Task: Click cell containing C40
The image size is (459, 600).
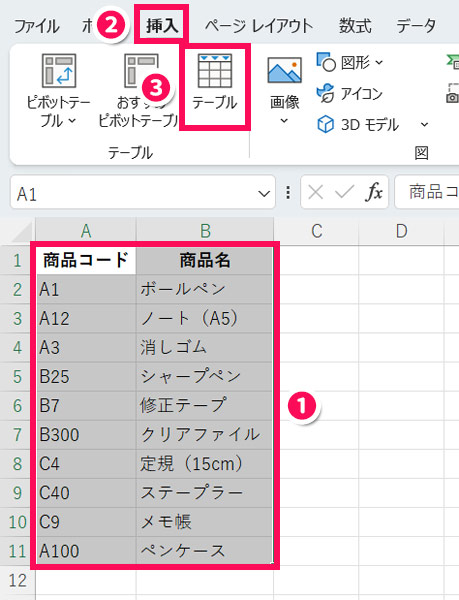Action: point(86,493)
